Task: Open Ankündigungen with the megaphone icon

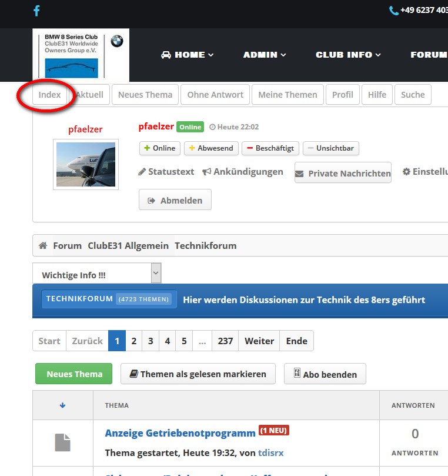Action: coord(242,172)
